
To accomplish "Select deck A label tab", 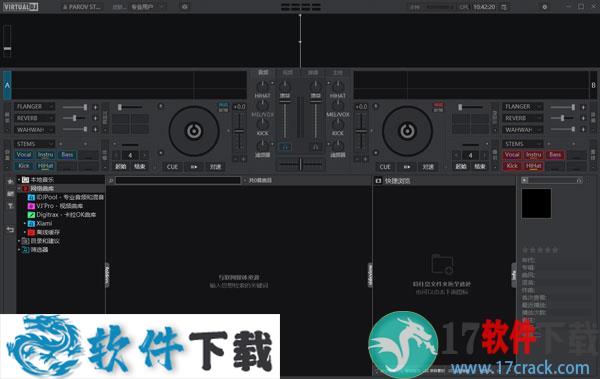I will coord(7,85).
